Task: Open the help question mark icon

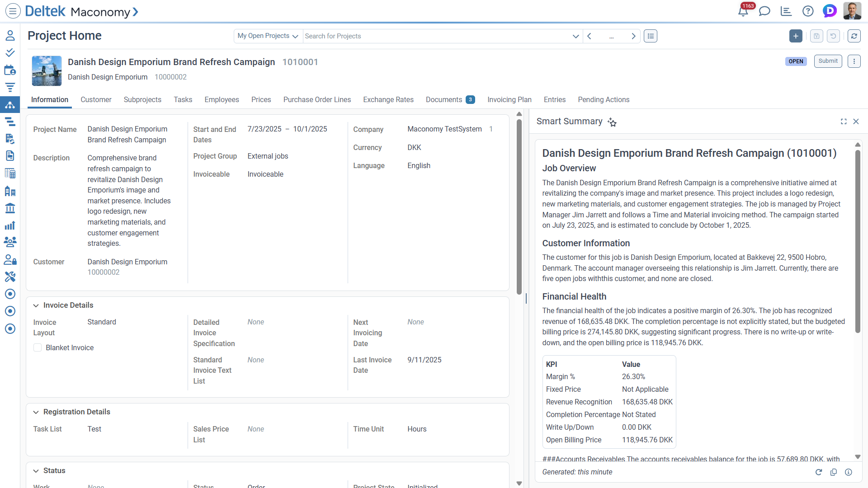Action: (x=808, y=11)
